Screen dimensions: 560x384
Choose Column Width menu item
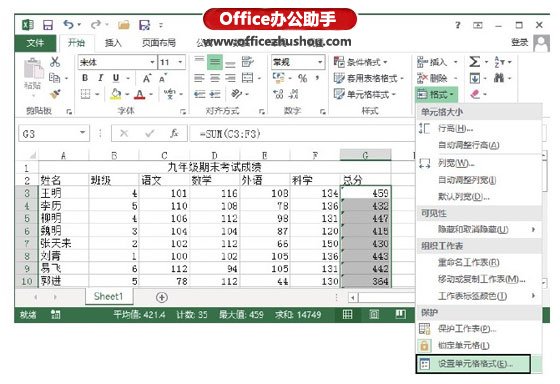pyautogui.click(x=479, y=163)
